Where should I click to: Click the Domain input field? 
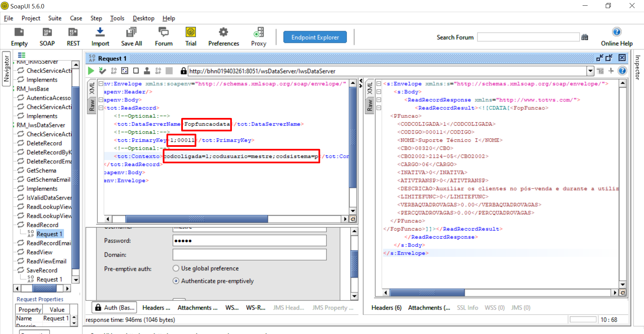point(249,255)
